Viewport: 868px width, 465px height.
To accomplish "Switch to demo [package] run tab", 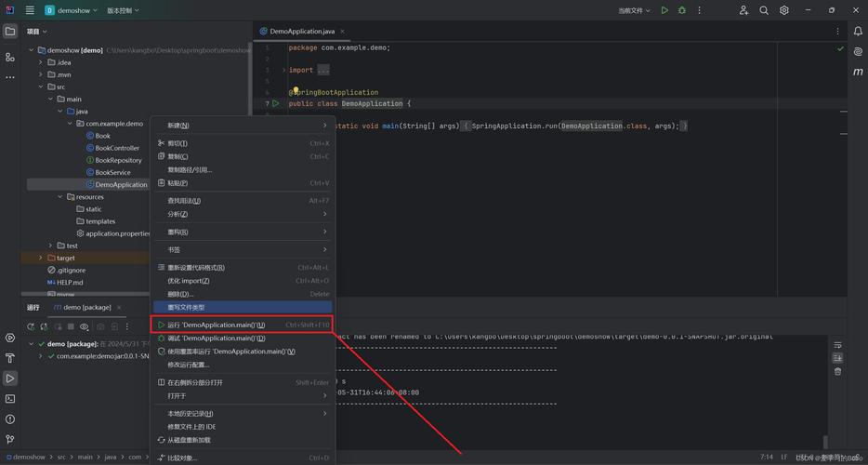I will click(x=87, y=307).
